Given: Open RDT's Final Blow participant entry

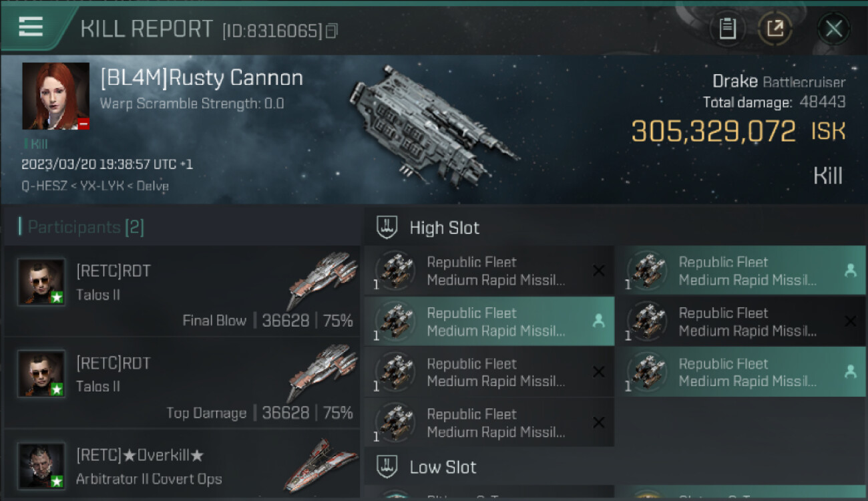Looking at the screenshot, I should pyautogui.click(x=182, y=291).
